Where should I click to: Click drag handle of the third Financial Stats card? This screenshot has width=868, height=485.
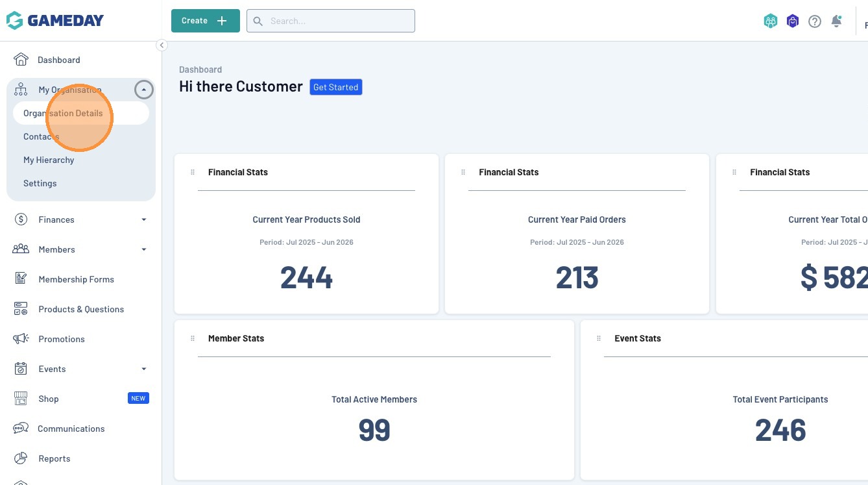tap(734, 172)
